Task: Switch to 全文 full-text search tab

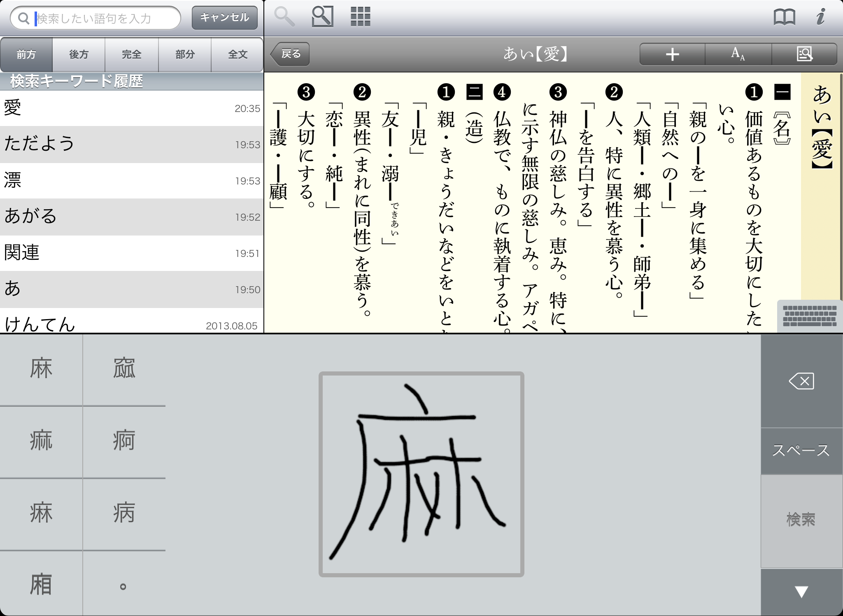Action: 238,54
